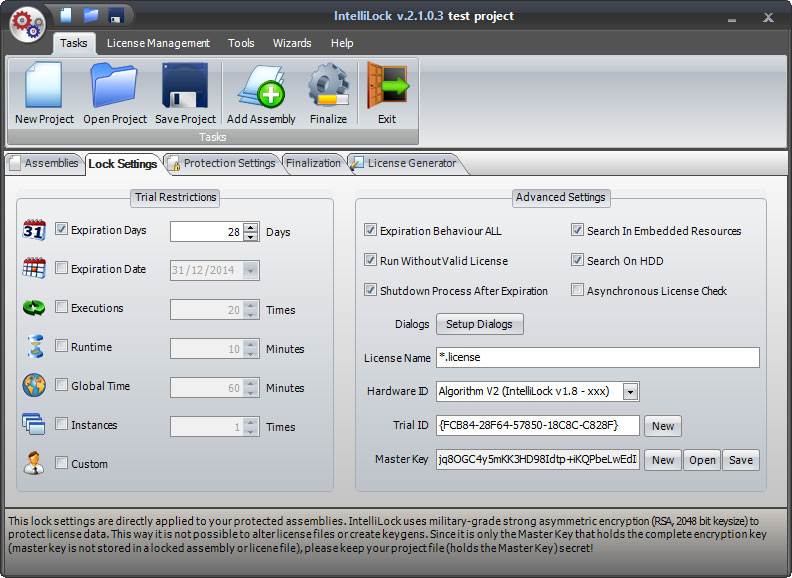Enable the Instances checkbox
The height and width of the screenshot is (578, 792).
[x=61, y=423]
